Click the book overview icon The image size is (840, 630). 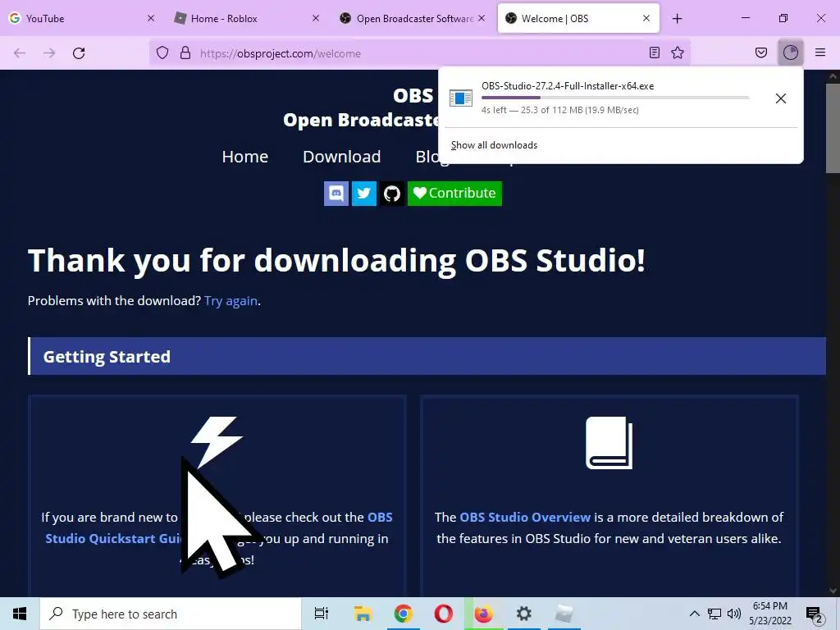609,442
